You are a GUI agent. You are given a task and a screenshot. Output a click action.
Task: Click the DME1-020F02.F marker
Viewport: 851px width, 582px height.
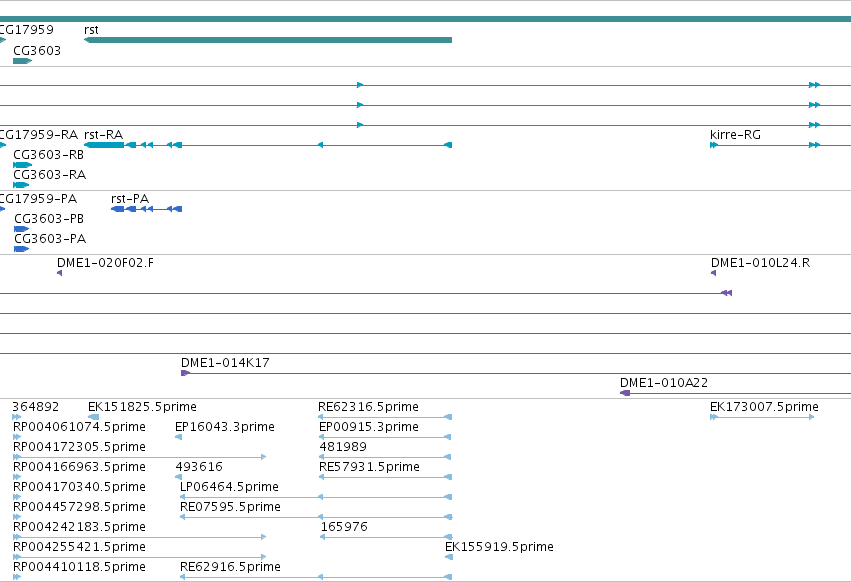pos(60,273)
